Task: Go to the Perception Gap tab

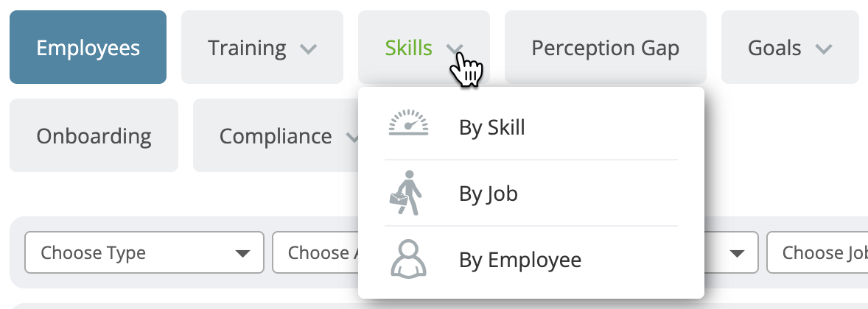Action: coord(606,48)
